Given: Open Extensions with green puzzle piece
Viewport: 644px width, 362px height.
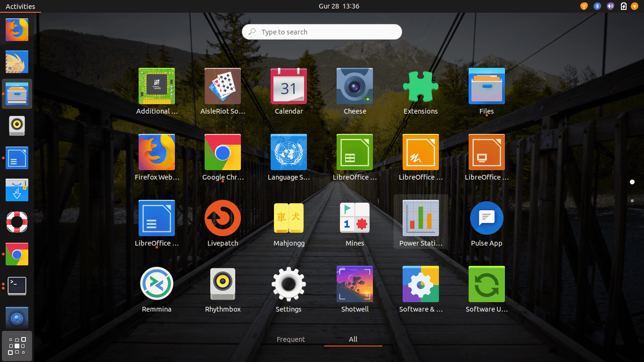Looking at the screenshot, I should pyautogui.click(x=421, y=86).
